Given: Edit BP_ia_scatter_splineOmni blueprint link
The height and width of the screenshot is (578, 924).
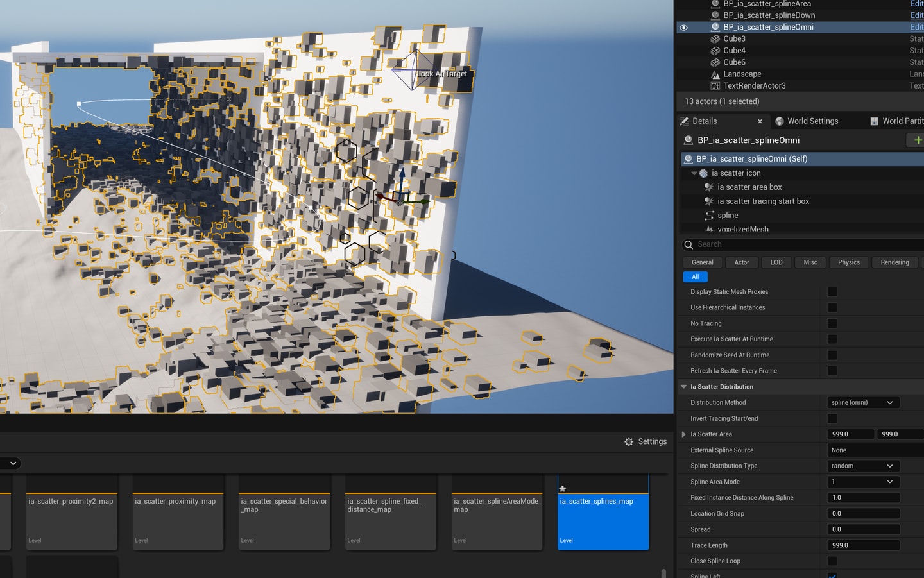Looking at the screenshot, I should (x=917, y=27).
